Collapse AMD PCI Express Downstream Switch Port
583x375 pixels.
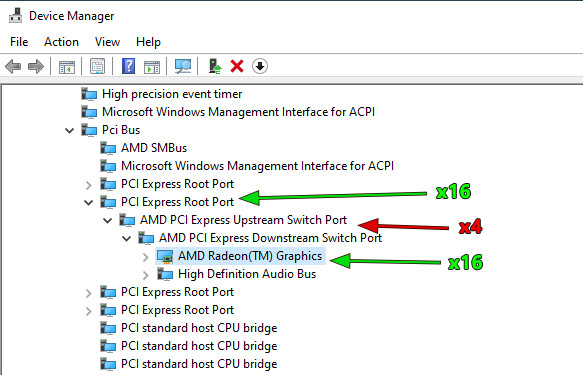click(126, 239)
